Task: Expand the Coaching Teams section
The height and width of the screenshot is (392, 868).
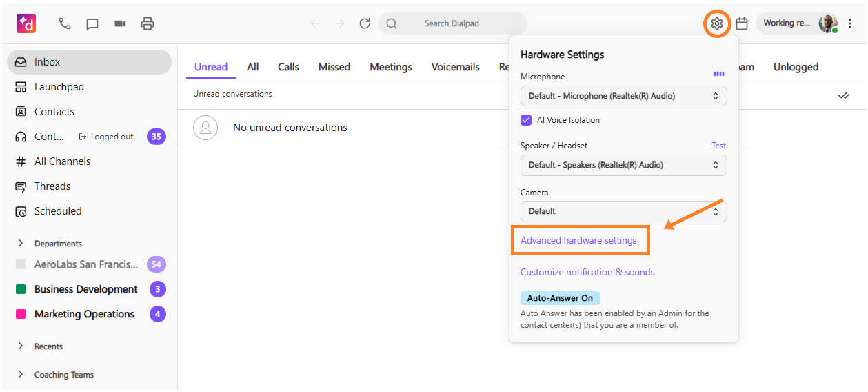Action: coord(55,375)
